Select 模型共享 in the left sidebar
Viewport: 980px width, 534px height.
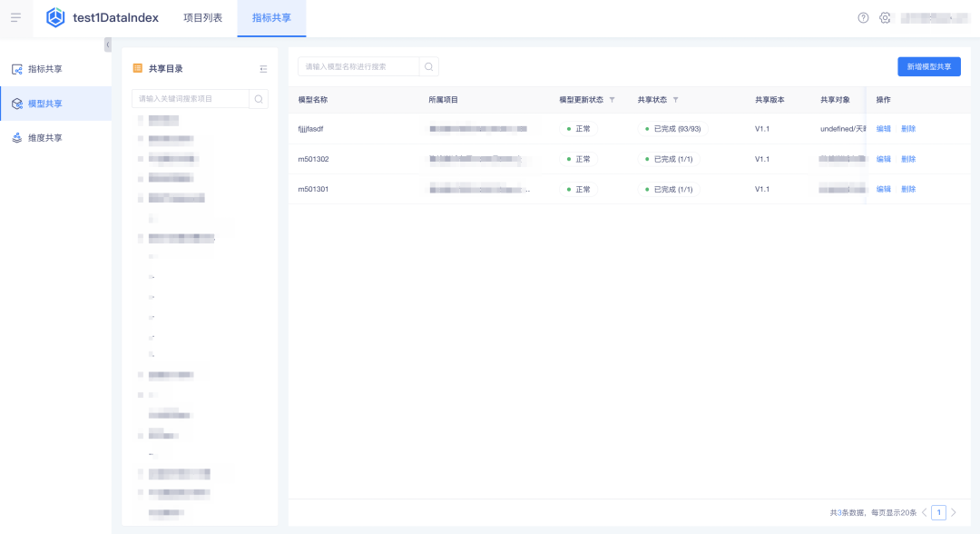[44, 104]
